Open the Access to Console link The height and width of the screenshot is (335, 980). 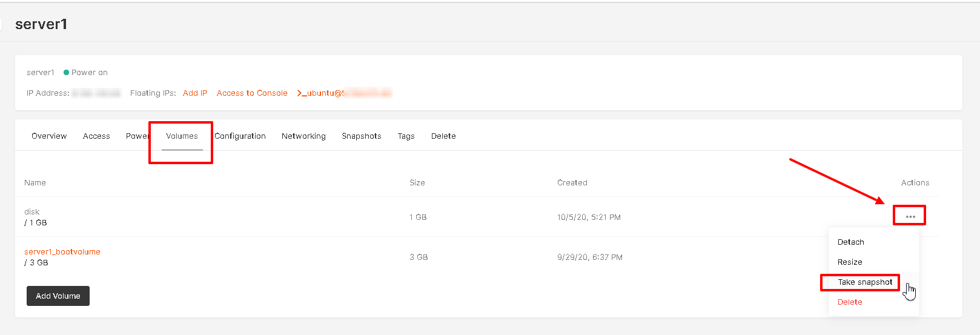(252, 93)
